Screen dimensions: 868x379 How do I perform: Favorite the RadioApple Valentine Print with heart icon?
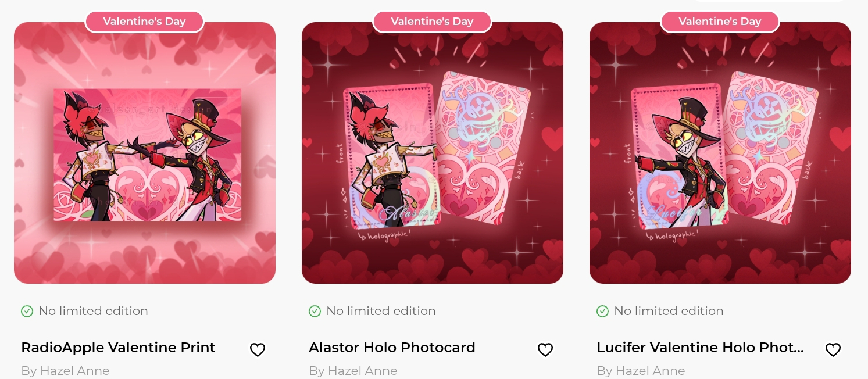tap(258, 349)
